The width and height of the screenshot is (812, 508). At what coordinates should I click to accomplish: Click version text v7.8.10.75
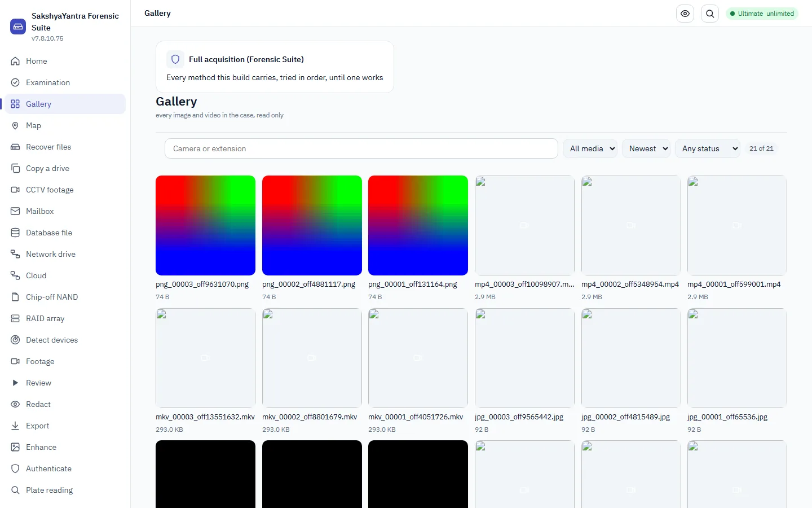click(x=47, y=38)
